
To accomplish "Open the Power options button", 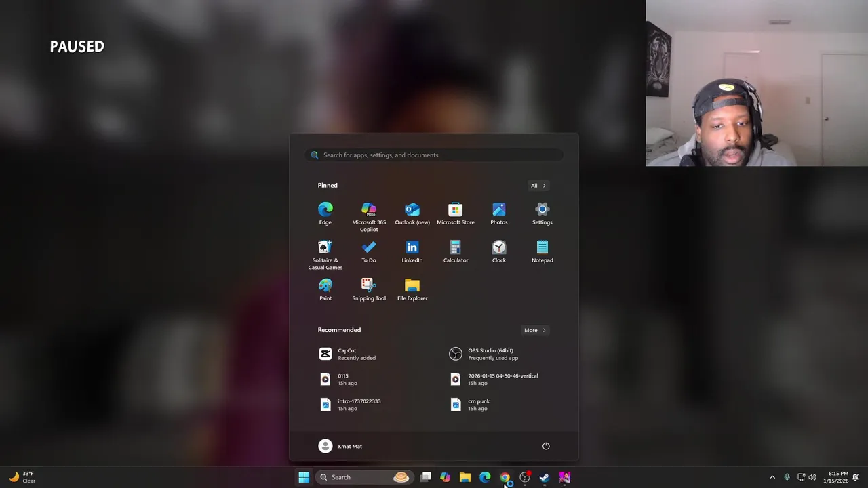I will 546,446.
